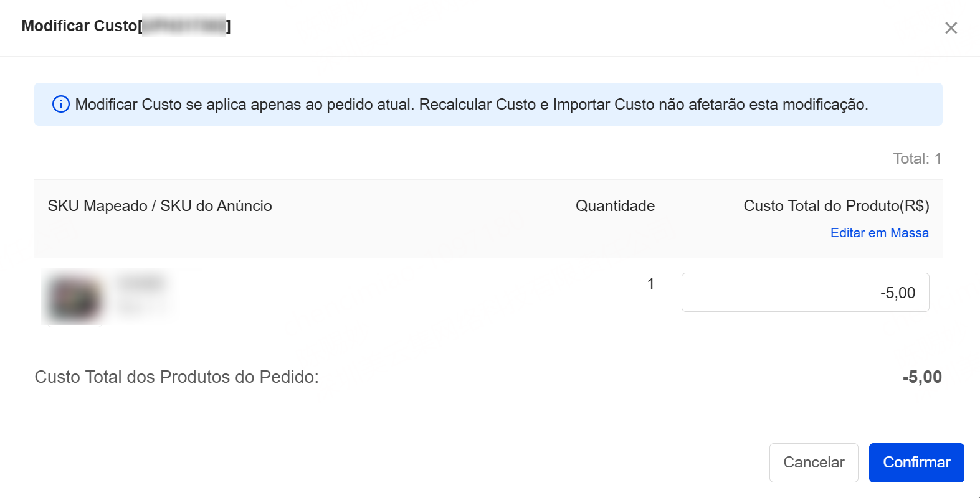Click the Recalcular Custo phrase in the banner

click(x=477, y=105)
